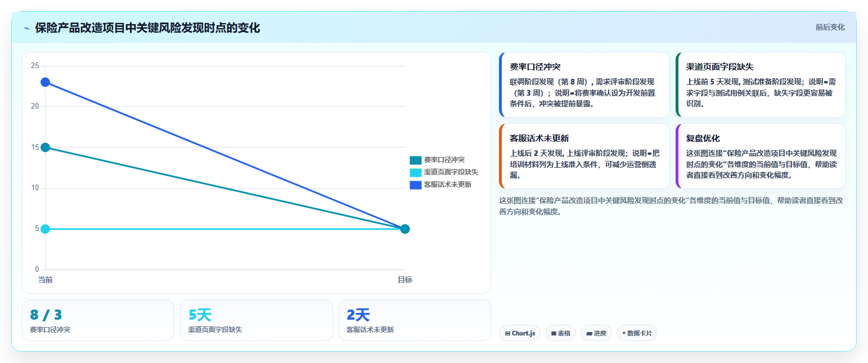Viewport: 868px width, 363px height.
Task: Click the teal data point at 15
Action: coord(46,147)
